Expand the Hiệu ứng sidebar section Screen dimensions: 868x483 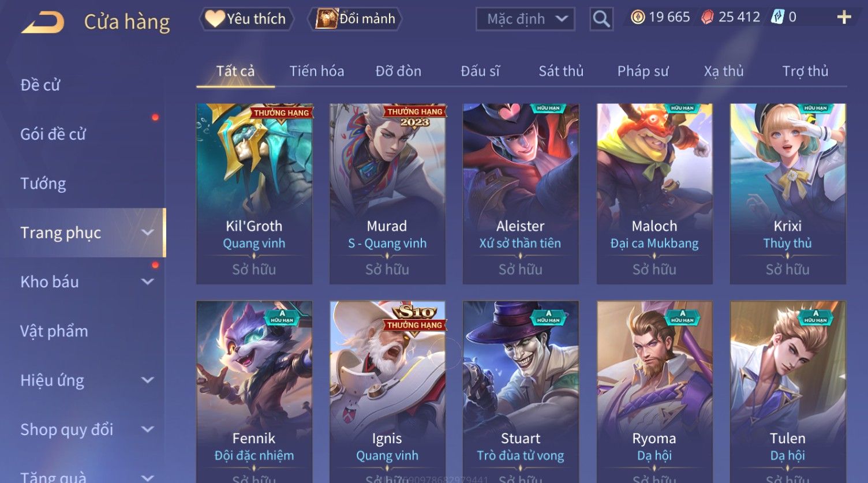pos(148,380)
